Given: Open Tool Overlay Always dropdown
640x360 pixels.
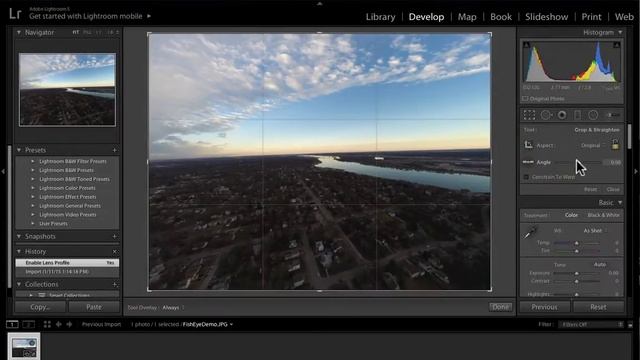Looking at the screenshot, I should 173,307.
